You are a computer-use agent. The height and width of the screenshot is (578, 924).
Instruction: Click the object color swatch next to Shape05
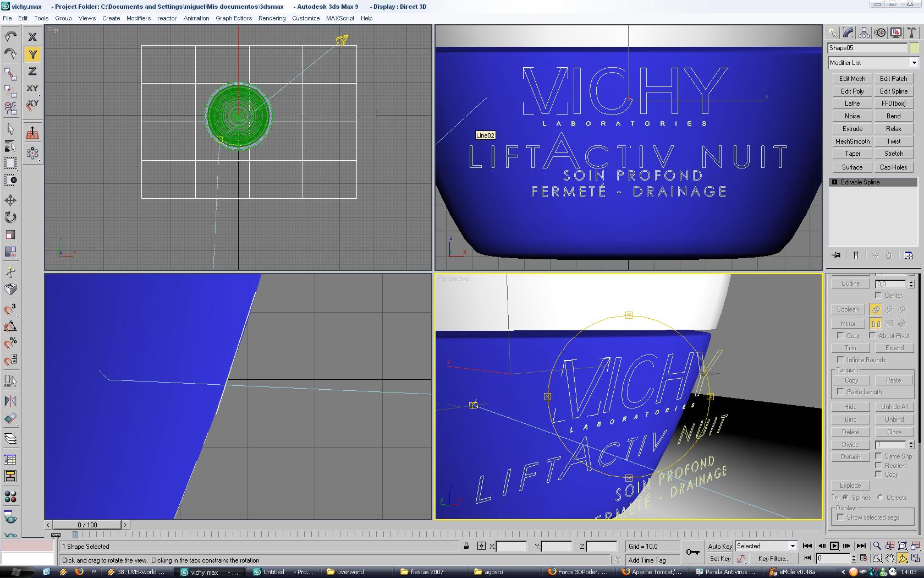915,48
